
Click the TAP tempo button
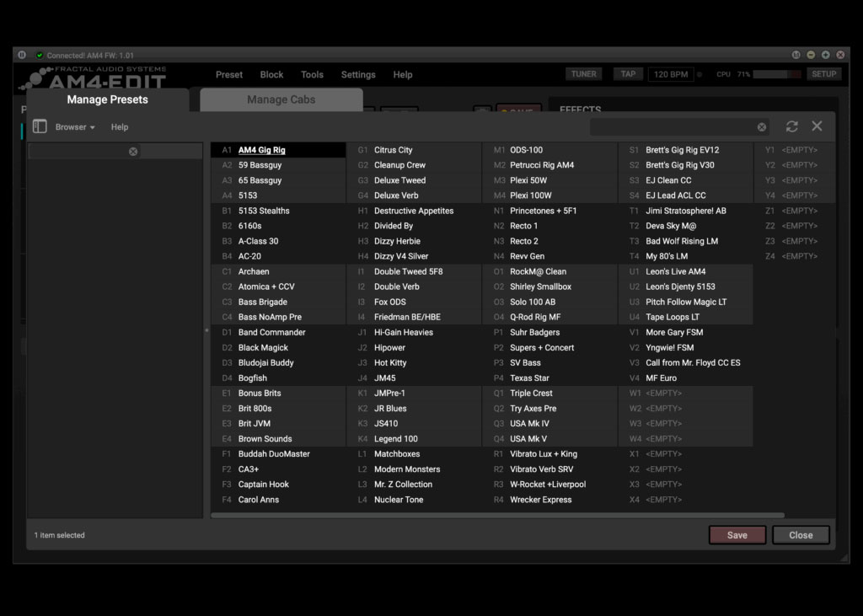[x=628, y=74]
